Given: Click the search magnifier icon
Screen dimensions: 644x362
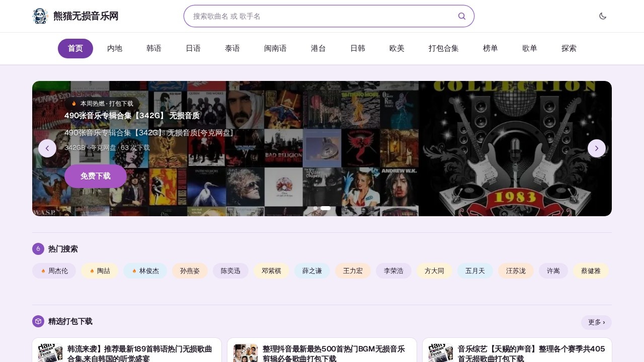Looking at the screenshot, I should [462, 16].
